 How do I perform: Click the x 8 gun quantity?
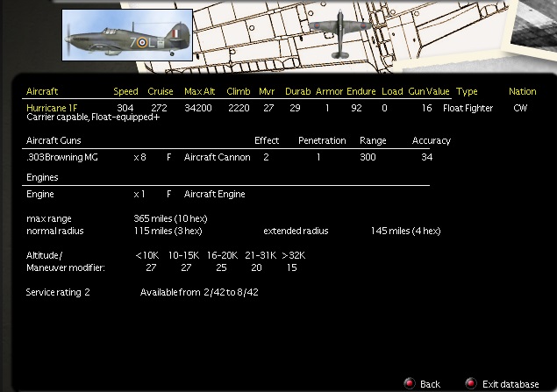139,157
